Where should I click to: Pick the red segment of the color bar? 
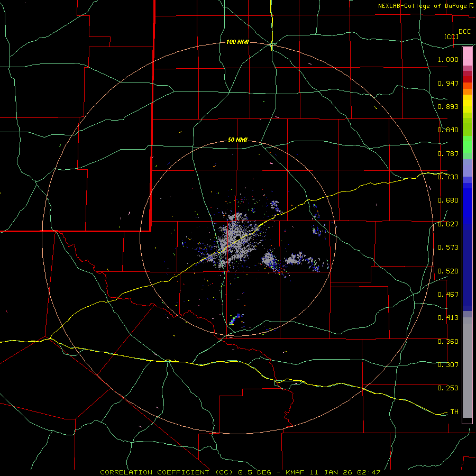pyautogui.click(x=467, y=79)
